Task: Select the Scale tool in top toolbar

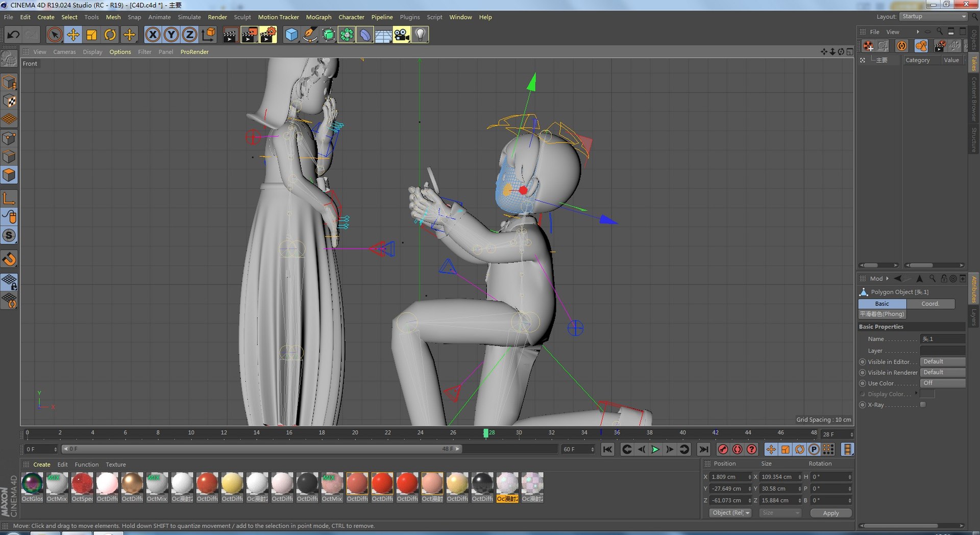Action: 91,35
